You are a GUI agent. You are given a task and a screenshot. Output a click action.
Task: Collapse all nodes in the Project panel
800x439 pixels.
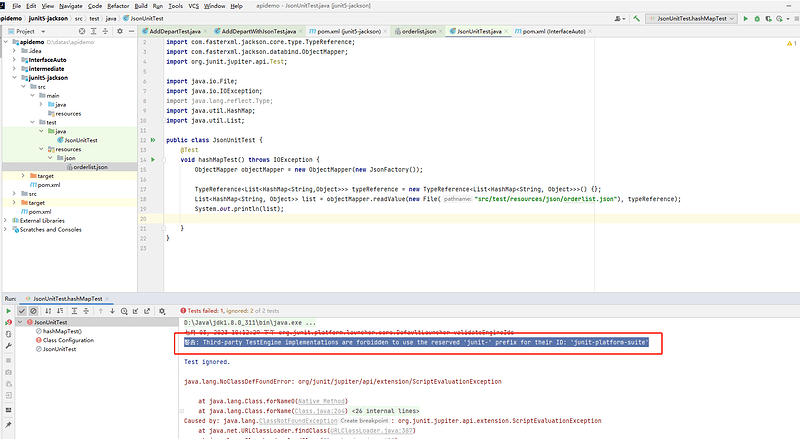coord(105,31)
